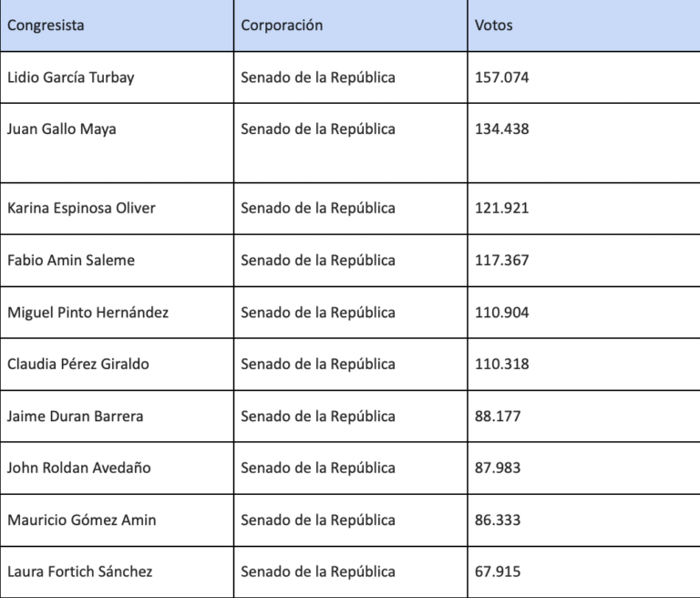Image resolution: width=700 pixels, height=598 pixels.
Task: Click the Congresista column header
Action: pyautogui.click(x=46, y=26)
